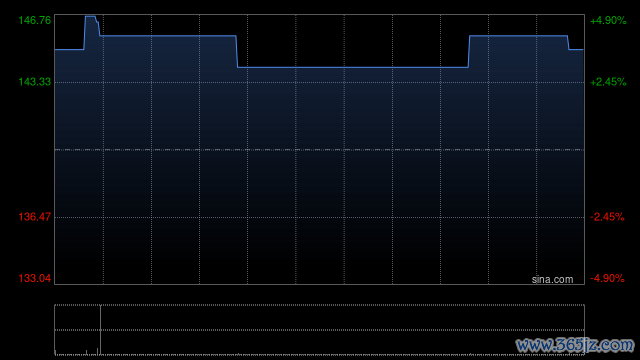Screen dimensions: 640x360
Task: Click the price line rise after the low plateau
Action: 469,51
